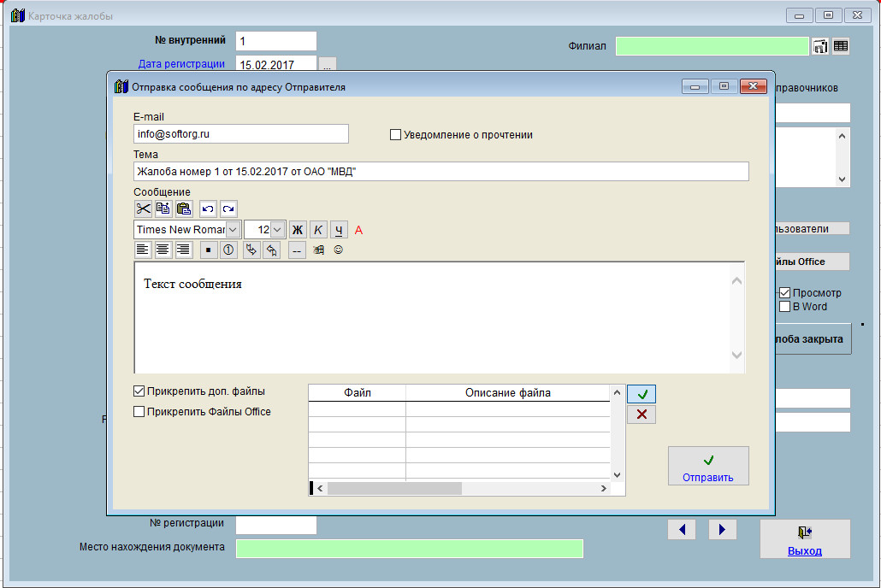881x588 pixels.
Task: Check Прикрепить Файлы Office checkbox
Action: 139,412
